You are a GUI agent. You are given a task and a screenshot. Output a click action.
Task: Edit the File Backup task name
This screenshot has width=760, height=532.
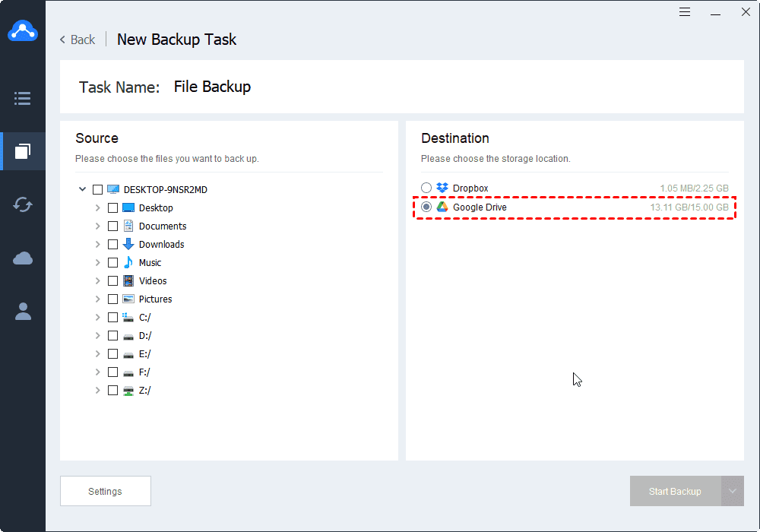point(212,87)
